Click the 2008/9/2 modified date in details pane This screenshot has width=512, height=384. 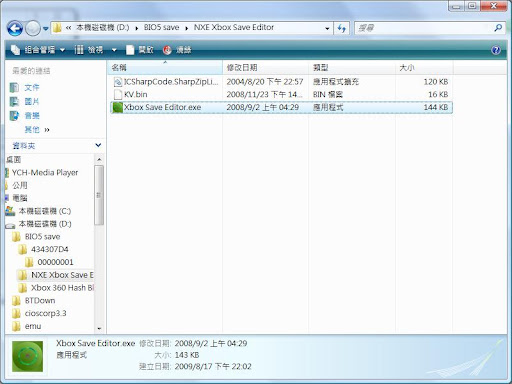[211, 343]
